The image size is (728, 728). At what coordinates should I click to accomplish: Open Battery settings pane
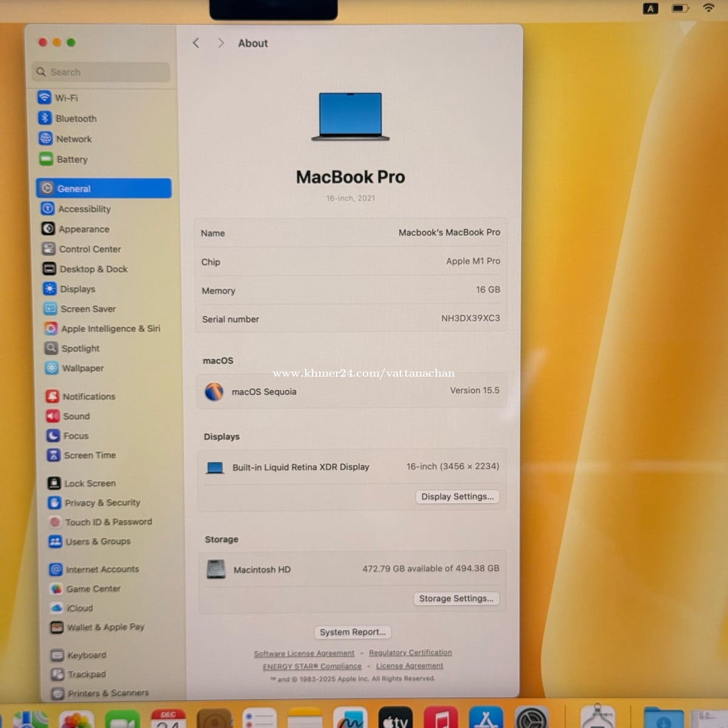[x=72, y=160]
